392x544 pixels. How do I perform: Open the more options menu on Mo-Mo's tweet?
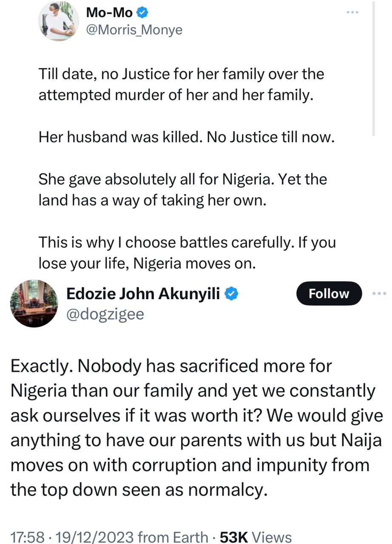pyautogui.click(x=352, y=13)
